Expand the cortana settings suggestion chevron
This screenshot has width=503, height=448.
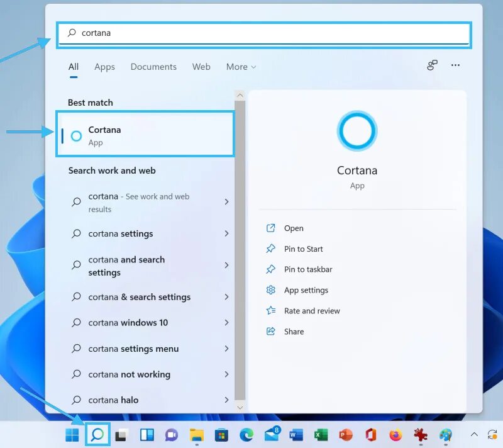(226, 233)
